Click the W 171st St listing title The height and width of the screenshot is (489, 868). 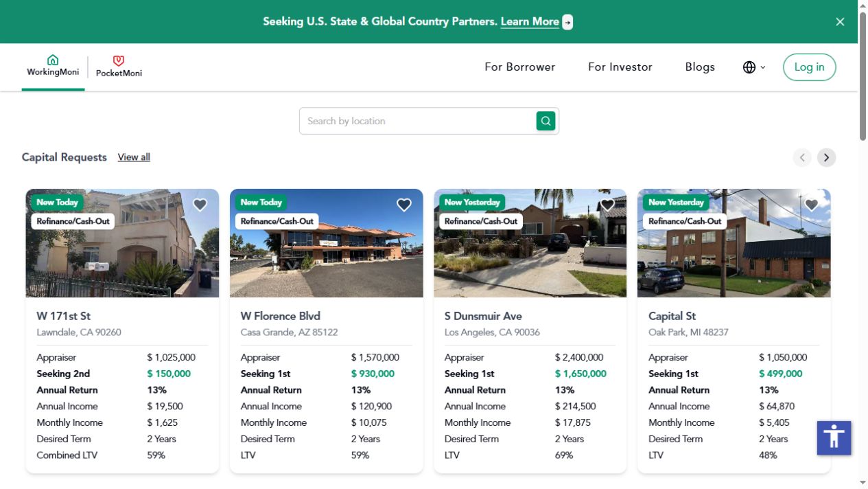[64, 316]
